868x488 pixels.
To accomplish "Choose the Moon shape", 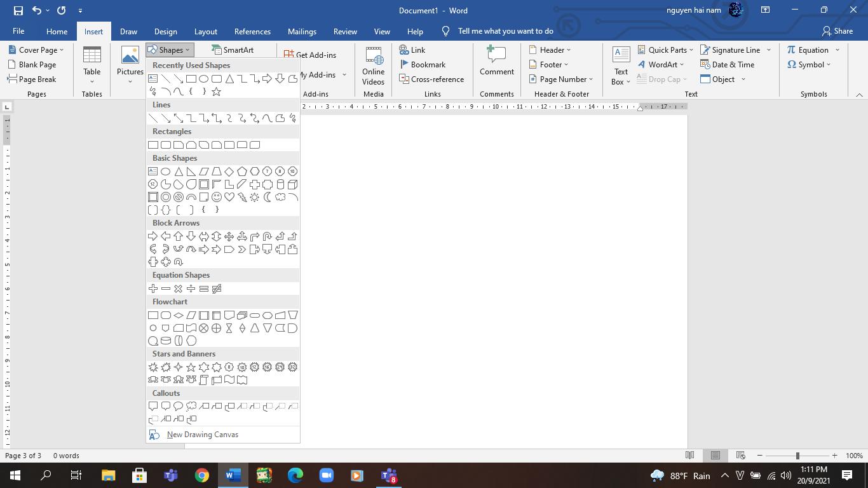I will (x=268, y=197).
